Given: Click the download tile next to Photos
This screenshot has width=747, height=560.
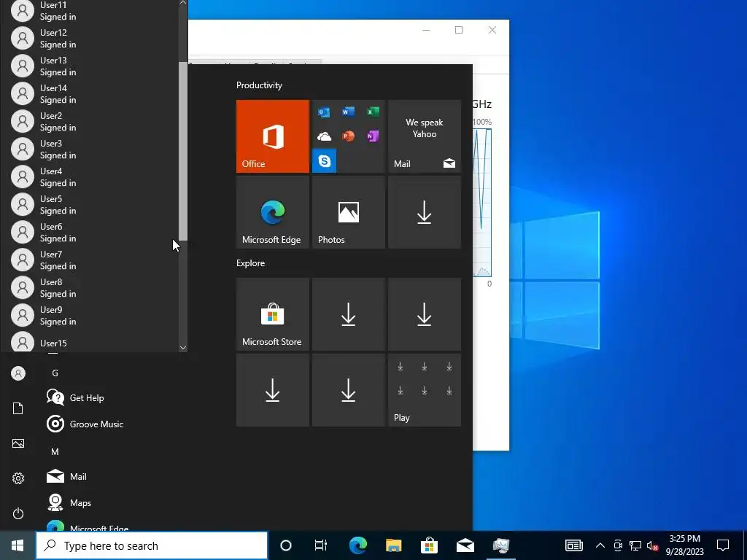Looking at the screenshot, I should pos(425,212).
